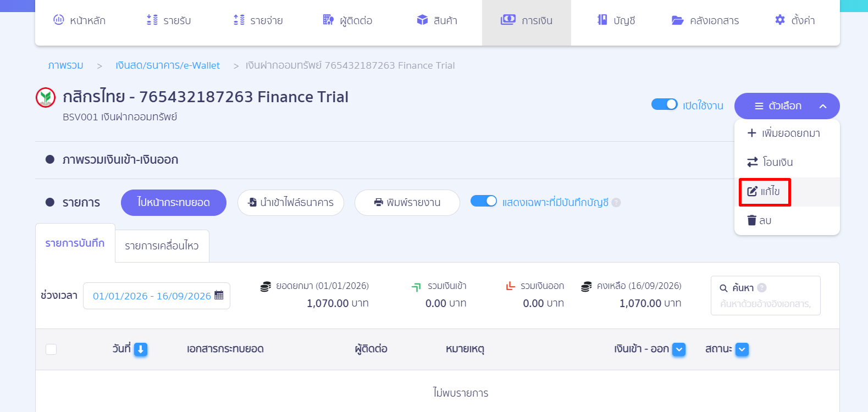Open the สถานะ filter dropdown
The image size is (868, 412).
pos(742,349)
